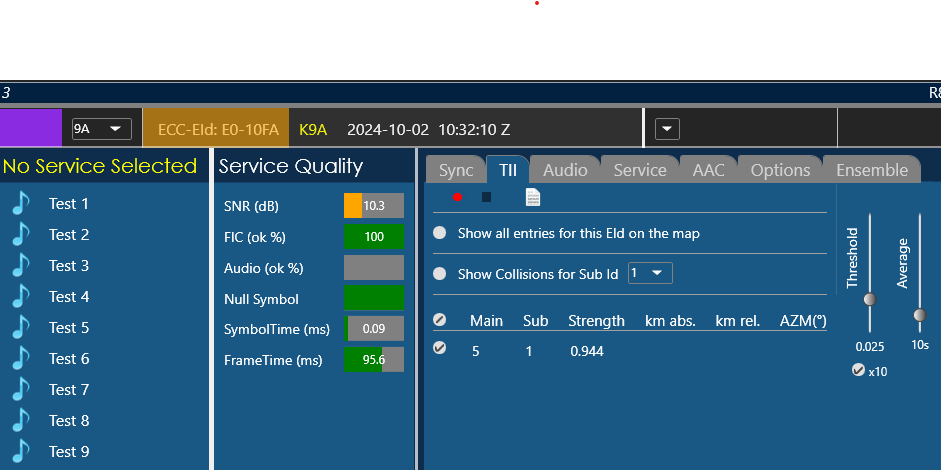Open the dropdown right of the timestamp
This screenshot has height=470, width=941.
(x=667, y=129)
